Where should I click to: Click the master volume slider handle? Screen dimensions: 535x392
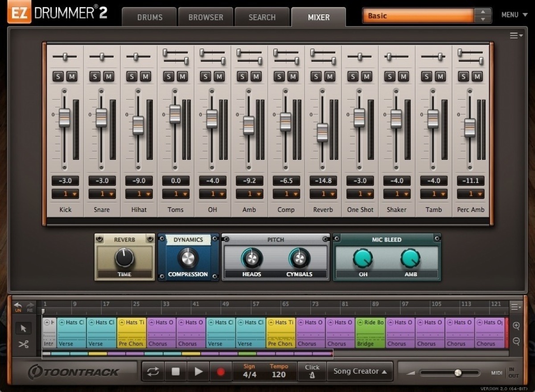[458, 372]
